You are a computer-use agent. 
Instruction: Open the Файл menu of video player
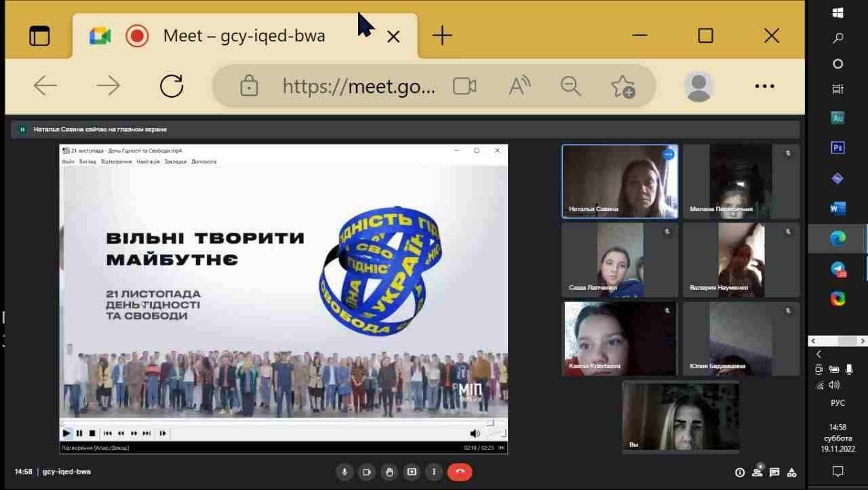[68, 162]
